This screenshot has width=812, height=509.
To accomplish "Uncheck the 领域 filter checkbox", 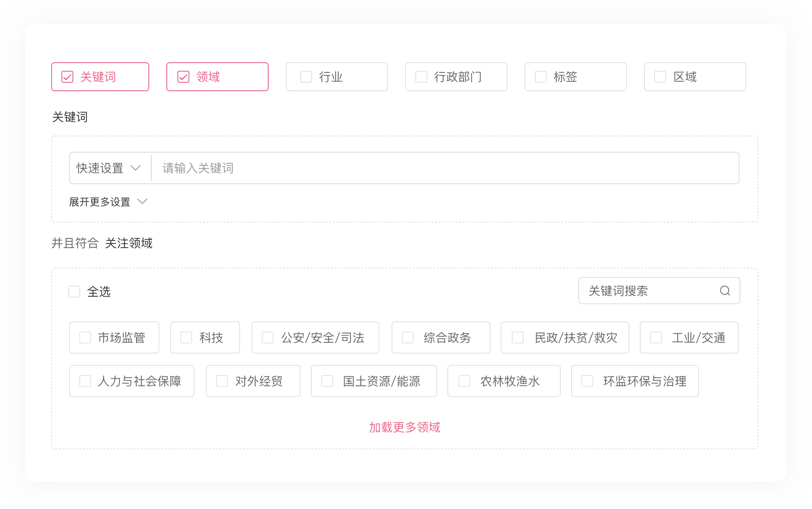I will [183, 77].
